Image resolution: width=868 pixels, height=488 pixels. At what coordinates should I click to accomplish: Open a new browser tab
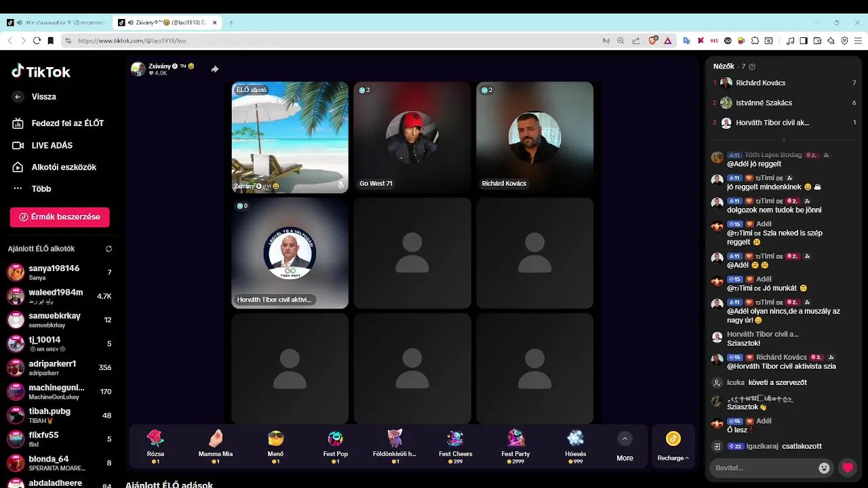coord(231,22)
